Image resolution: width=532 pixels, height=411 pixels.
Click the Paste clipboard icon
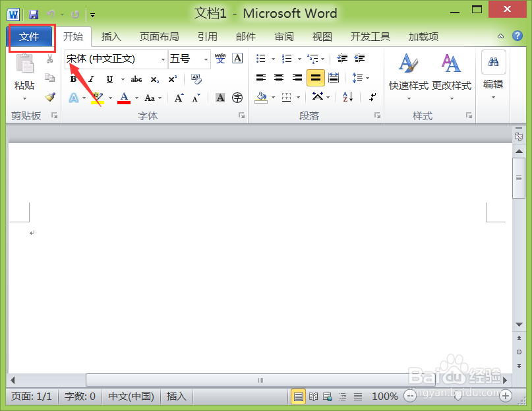click(x=25, y=63)
